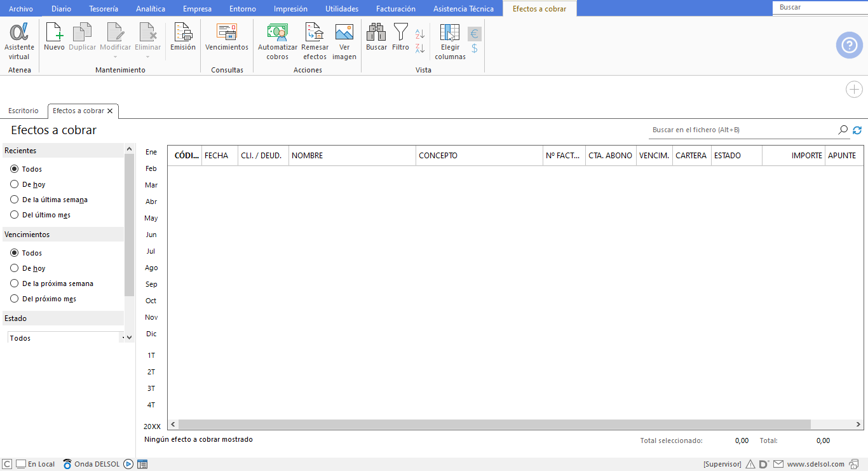Click the Buscar en el fichero field

pos(743,130)
